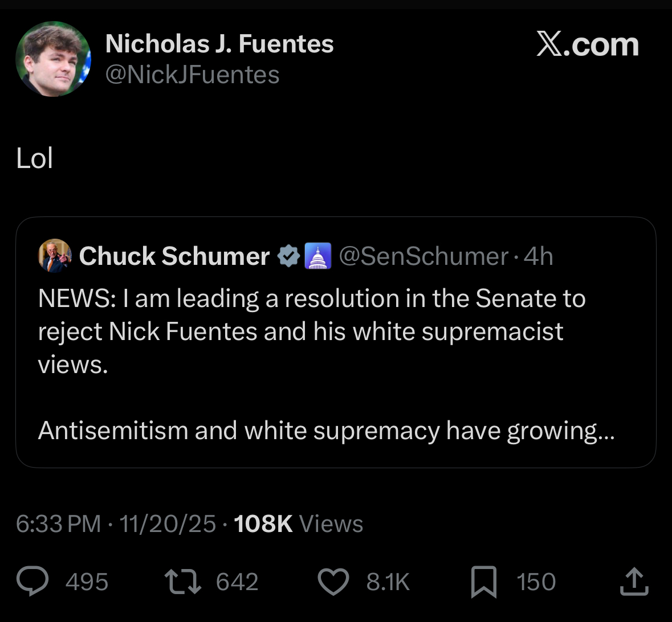Click the Chuck Schumer display name
672x622 pixels.
(x=174, y=256)
